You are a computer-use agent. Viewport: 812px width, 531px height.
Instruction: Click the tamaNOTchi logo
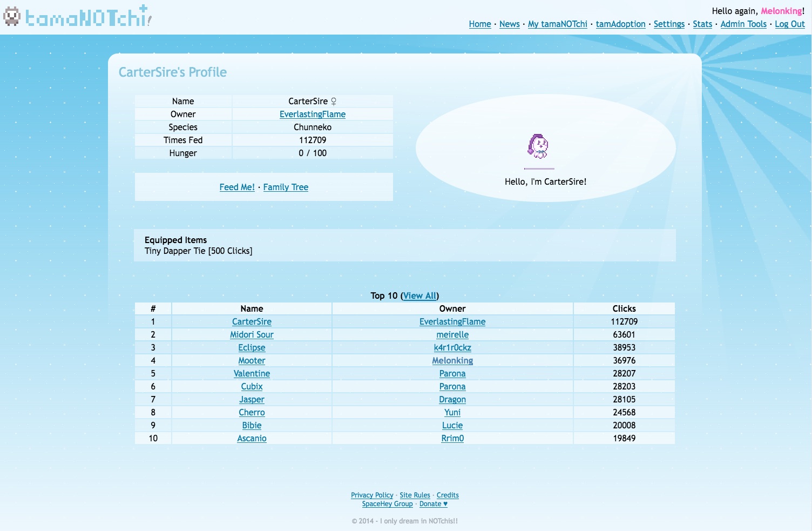77,16
